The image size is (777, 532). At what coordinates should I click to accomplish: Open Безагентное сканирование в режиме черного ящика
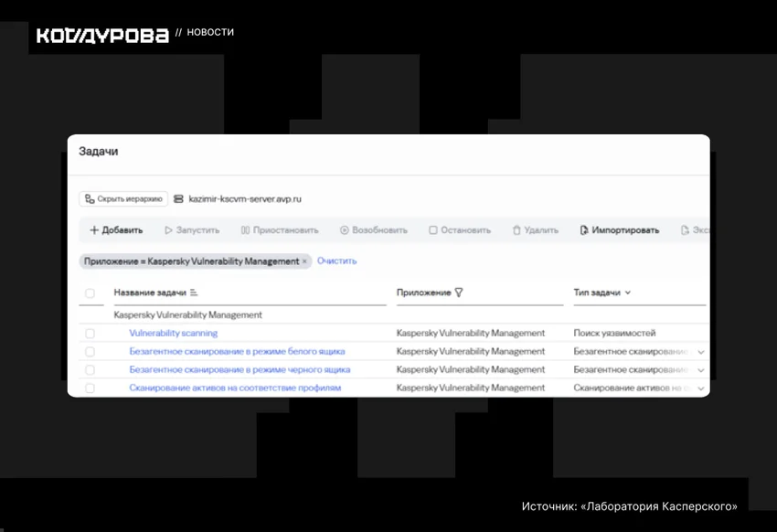point(239,370)
